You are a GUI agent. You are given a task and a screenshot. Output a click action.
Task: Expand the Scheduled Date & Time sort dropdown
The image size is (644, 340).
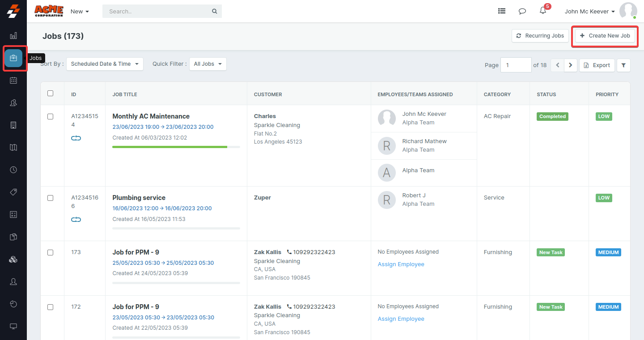point(105,64)
